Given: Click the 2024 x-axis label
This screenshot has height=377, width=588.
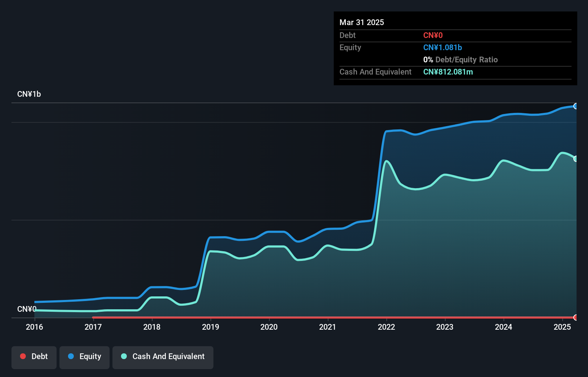Looking at the screenshot, I should coord(503,327).
